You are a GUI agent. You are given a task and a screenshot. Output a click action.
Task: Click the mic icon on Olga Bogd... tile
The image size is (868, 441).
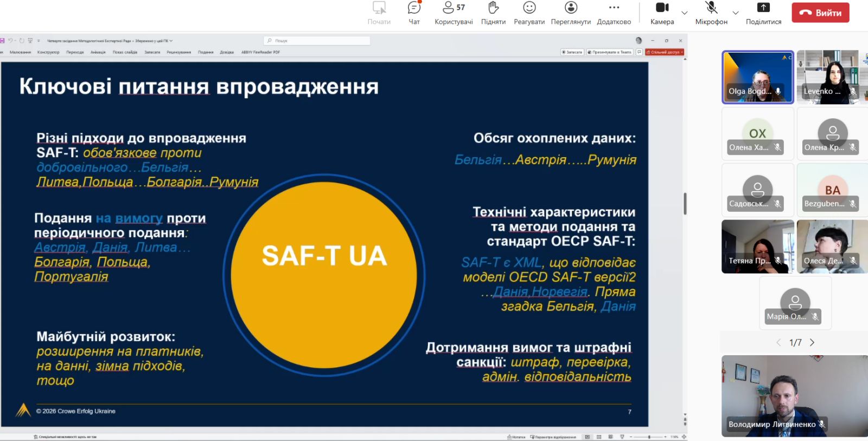coord(778,91)
